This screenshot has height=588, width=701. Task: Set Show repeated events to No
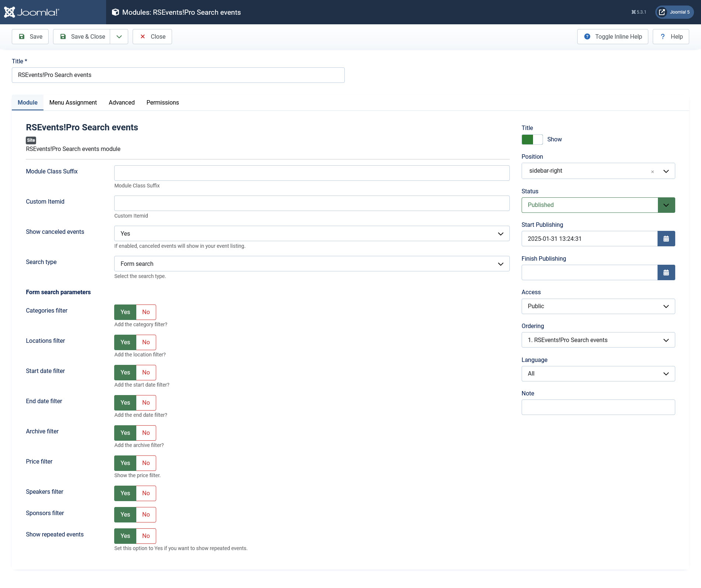point(146,536)
